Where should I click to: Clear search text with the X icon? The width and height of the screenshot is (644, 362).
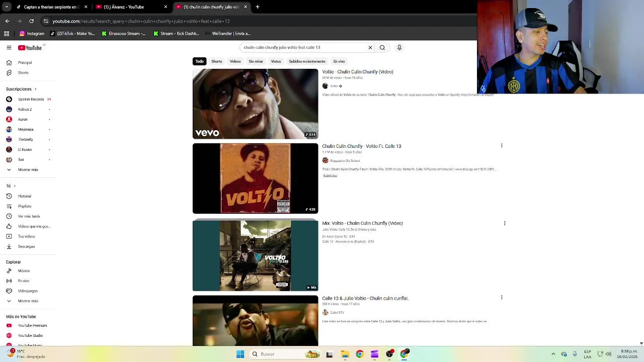(370, 47)
